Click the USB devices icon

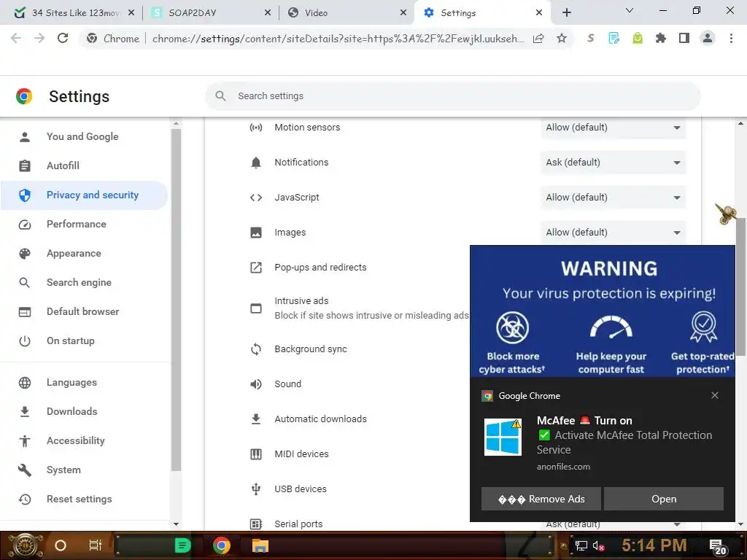pyautogui.click(x=256, y=489)
